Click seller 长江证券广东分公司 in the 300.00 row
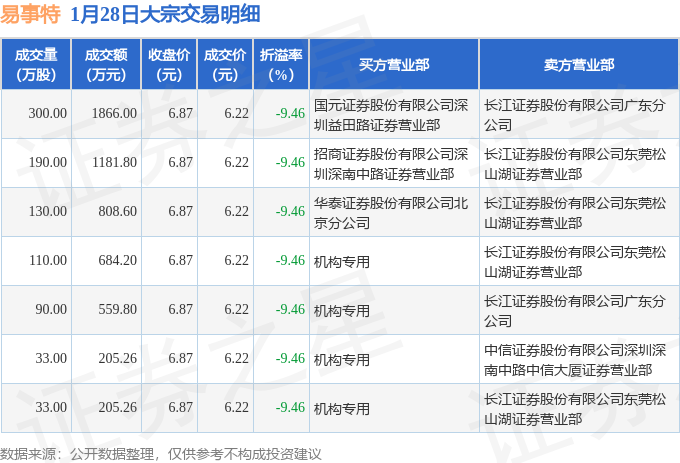This screenshot has height=463, width=680. (575, 115)
